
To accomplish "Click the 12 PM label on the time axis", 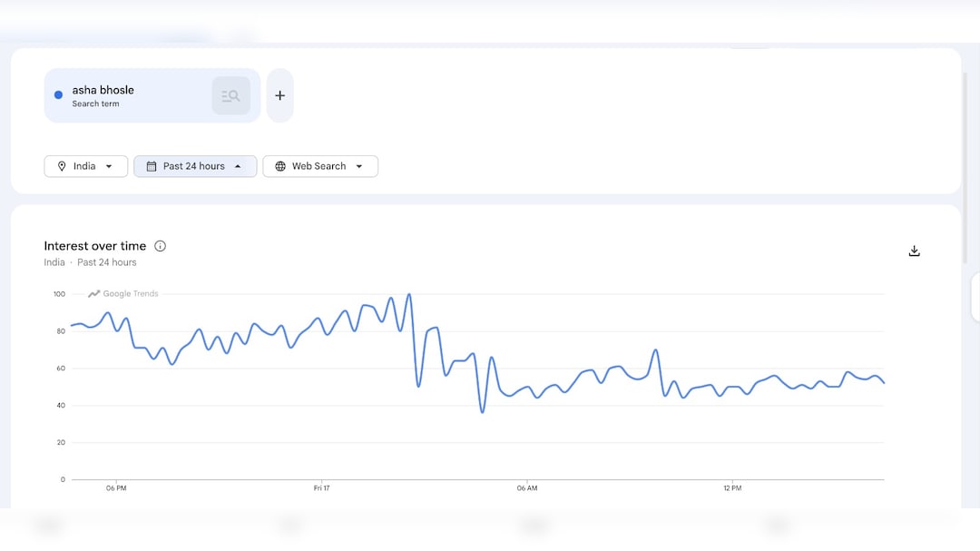I will pos(732,488).
